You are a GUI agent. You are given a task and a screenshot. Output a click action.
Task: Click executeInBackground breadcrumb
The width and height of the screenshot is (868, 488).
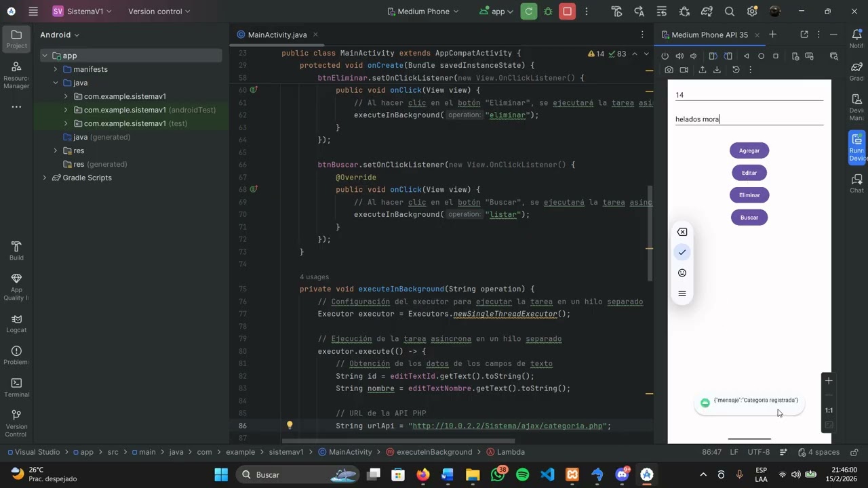[429, 452]
